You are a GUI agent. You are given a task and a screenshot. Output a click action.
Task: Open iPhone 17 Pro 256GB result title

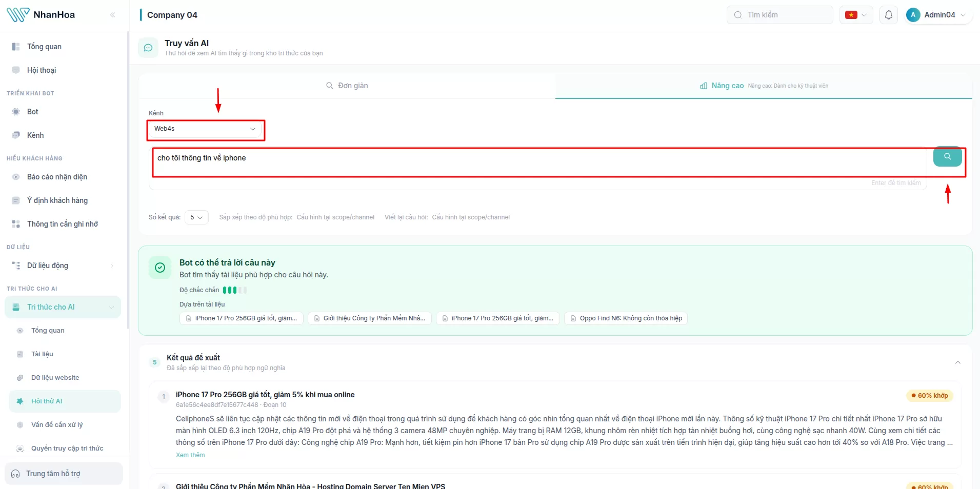click(x=265, y=395)
